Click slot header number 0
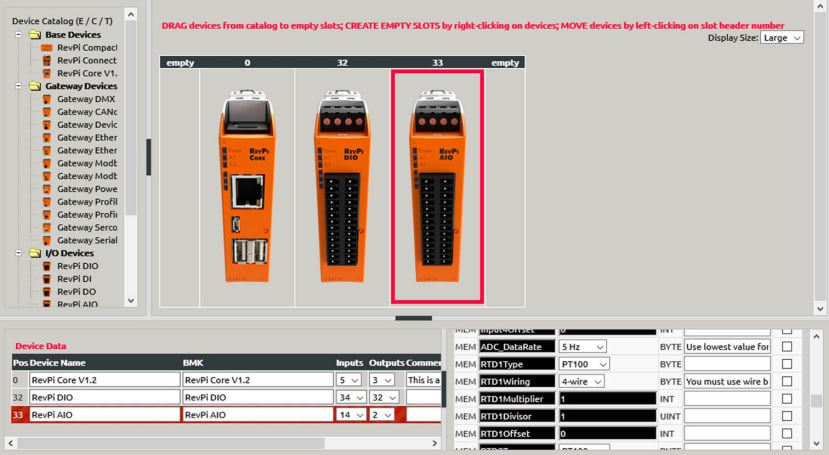 pyautogui.click(x=247, y=62)
